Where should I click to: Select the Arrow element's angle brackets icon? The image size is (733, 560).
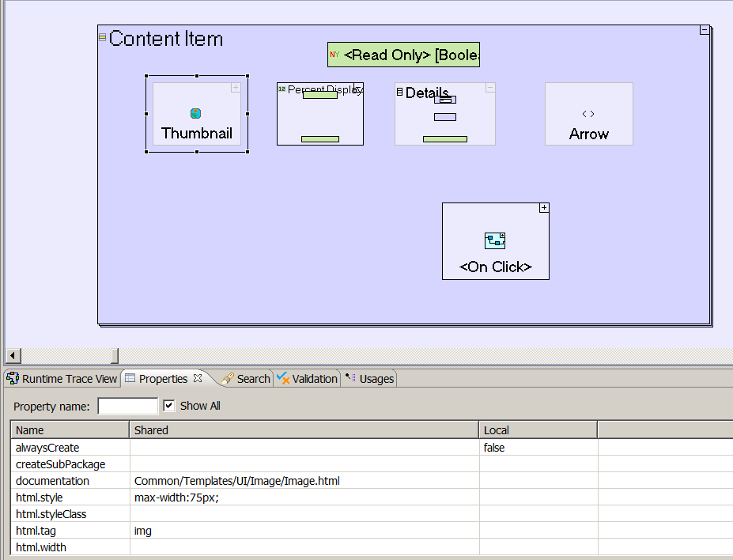588,114
